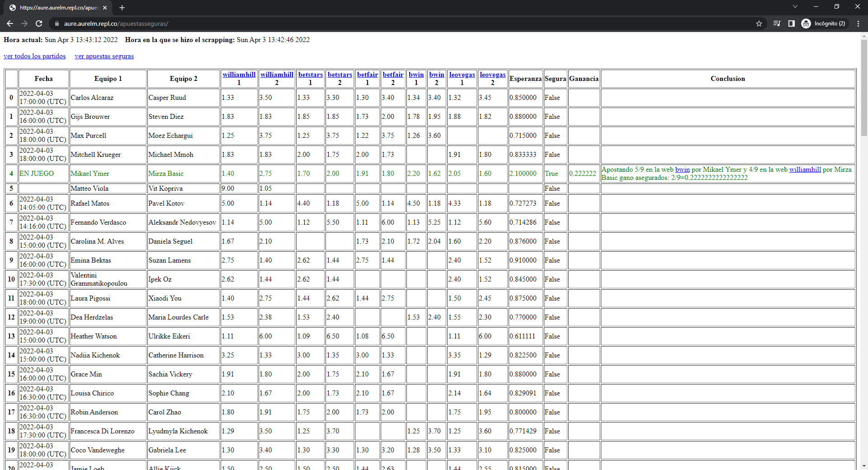The width and height of the screenshot is (868, 470).
Task: Click williamhill 1 column header link
Action: coord(239,75)
